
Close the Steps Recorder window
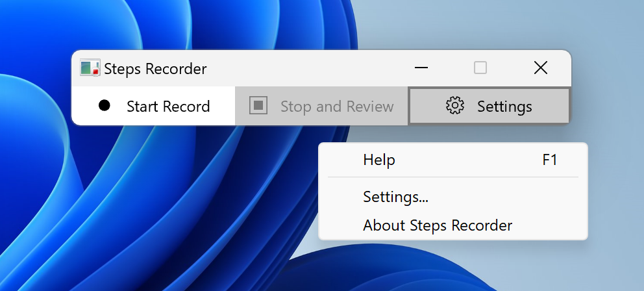tap(541, 68)
